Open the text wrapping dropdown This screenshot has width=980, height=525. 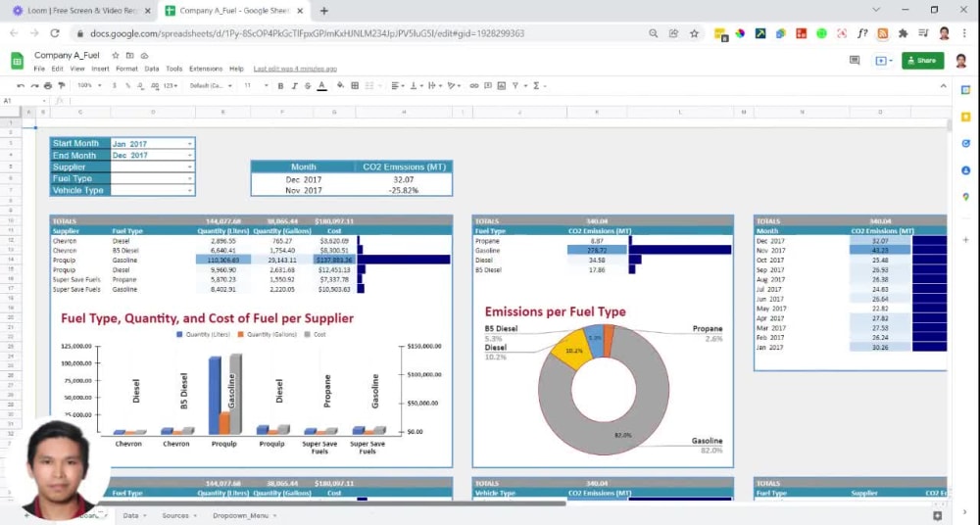(434, 85)
